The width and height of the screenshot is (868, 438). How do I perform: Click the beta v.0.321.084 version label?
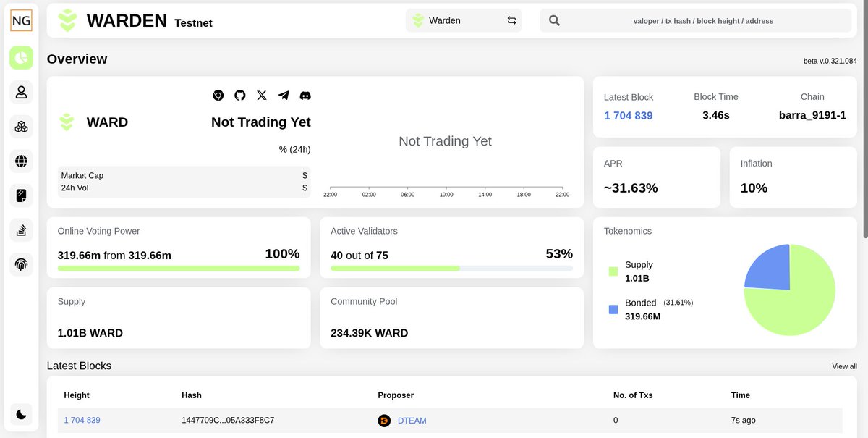(x=830, y=61)
